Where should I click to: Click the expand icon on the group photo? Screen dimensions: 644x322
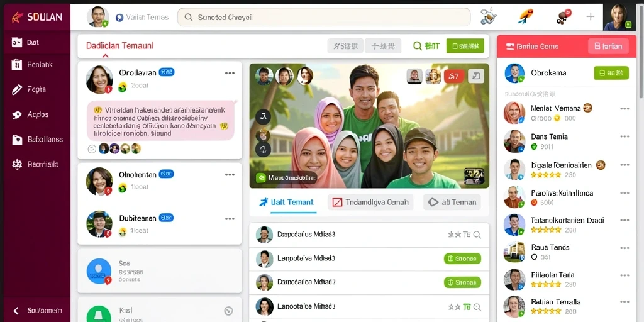point(476,76)
